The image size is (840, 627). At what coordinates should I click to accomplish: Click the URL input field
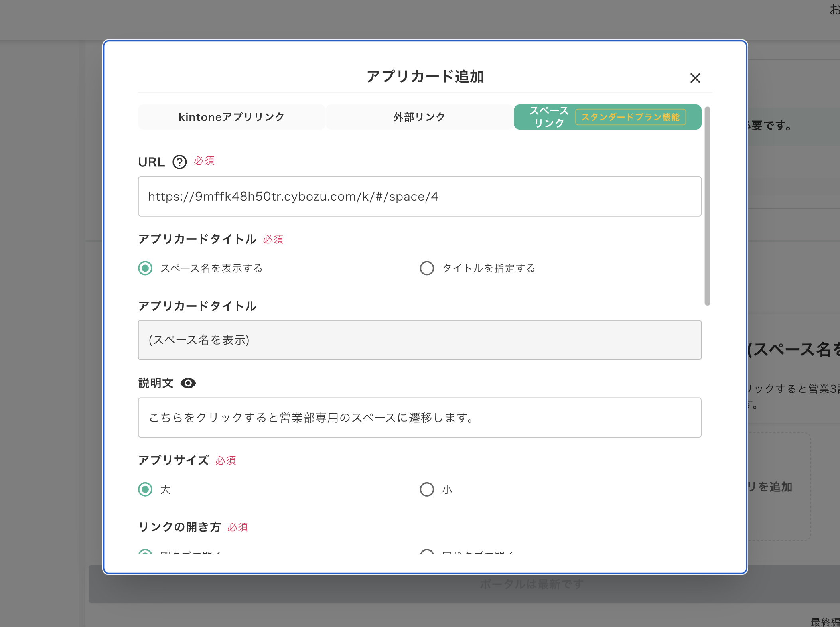pos(419,196)
